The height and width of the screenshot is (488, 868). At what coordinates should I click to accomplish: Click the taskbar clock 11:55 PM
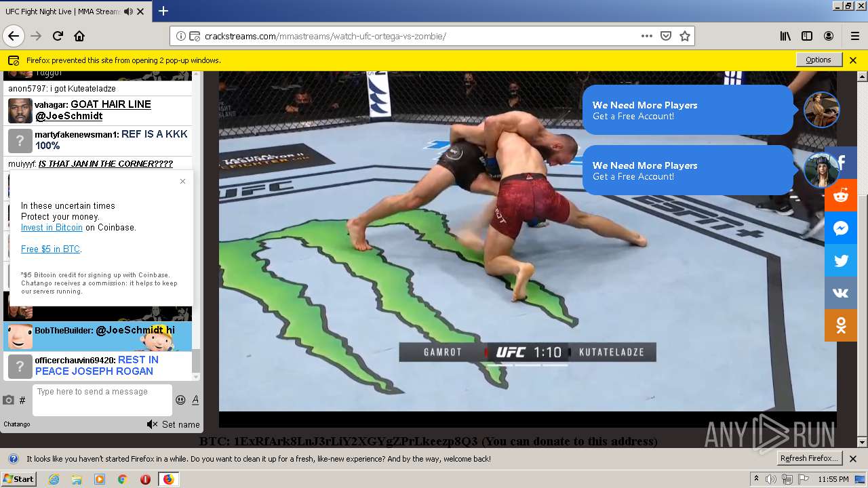[833, 479]
